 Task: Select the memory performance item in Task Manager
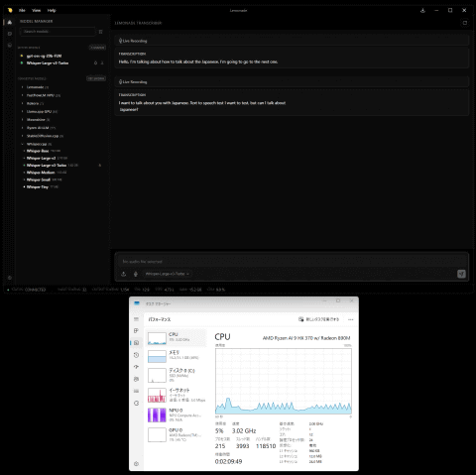point(176,356)
